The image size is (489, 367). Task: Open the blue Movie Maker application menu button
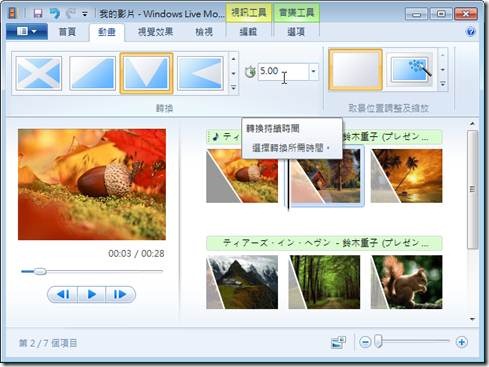pos(27,32)
